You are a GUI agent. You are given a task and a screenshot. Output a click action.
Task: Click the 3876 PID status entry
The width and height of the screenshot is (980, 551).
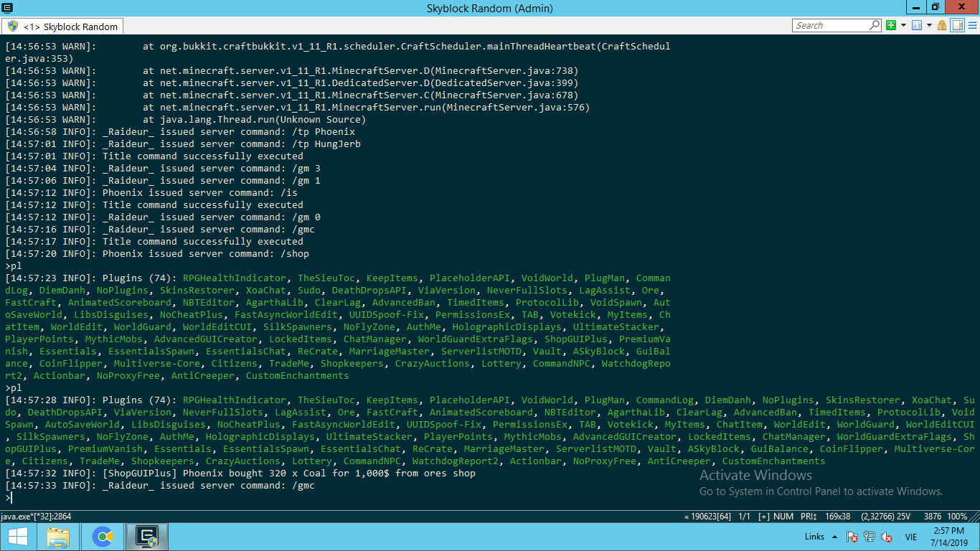[x=932, y=517]
